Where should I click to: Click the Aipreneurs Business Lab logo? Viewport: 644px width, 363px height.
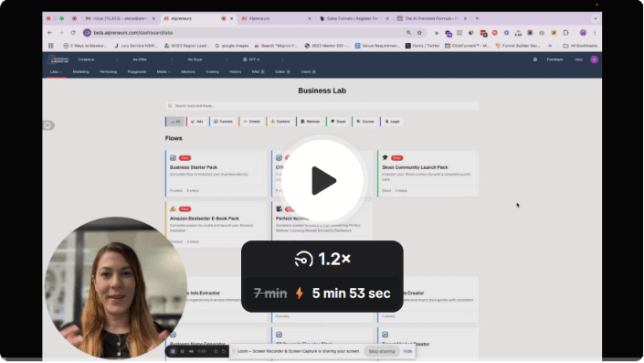pos(58,59)
